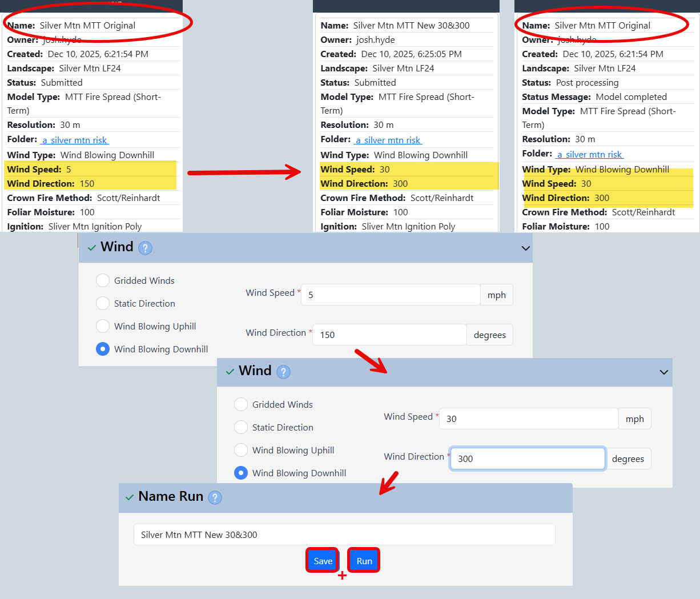Open the Wind section help icon
700x599 pixels.
[145, 247]
